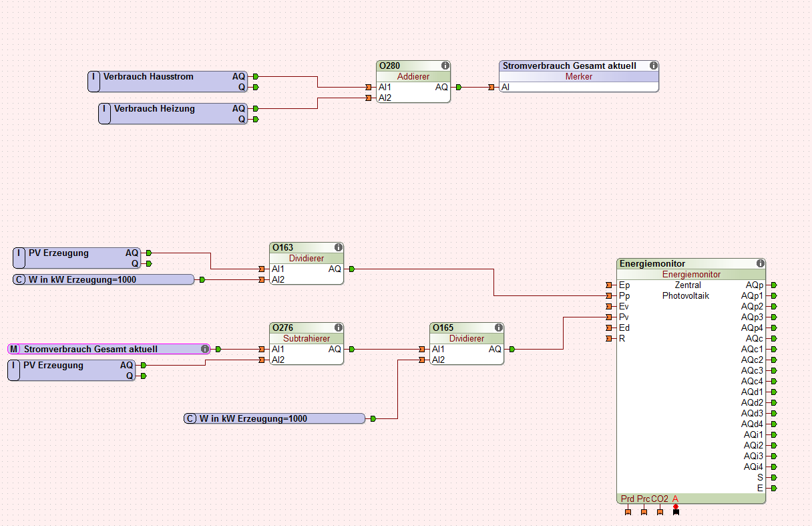Click AQc output pin of Energiemonitor
This screenshot has height=526, width=812.
coord(773,338)
